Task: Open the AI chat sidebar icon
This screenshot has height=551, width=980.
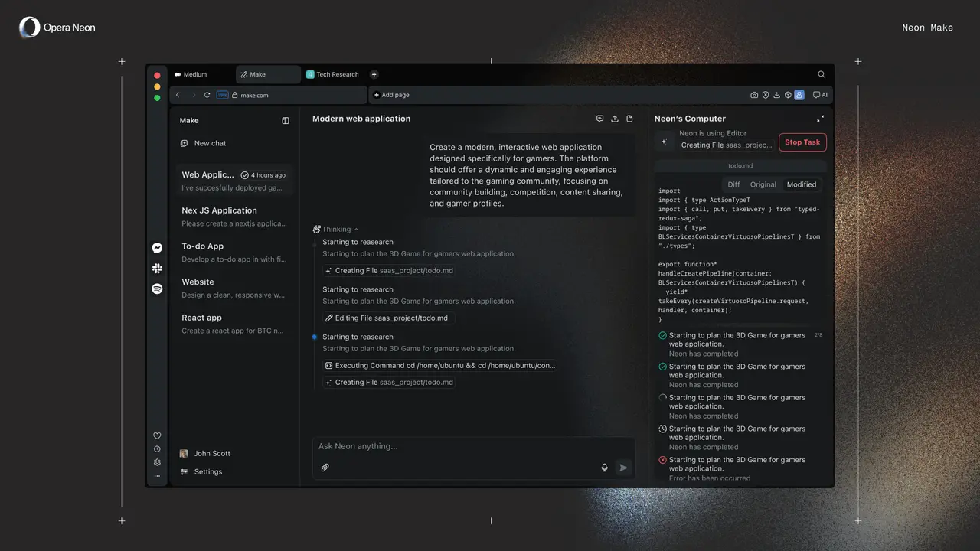Action: (x=819, y=94)
